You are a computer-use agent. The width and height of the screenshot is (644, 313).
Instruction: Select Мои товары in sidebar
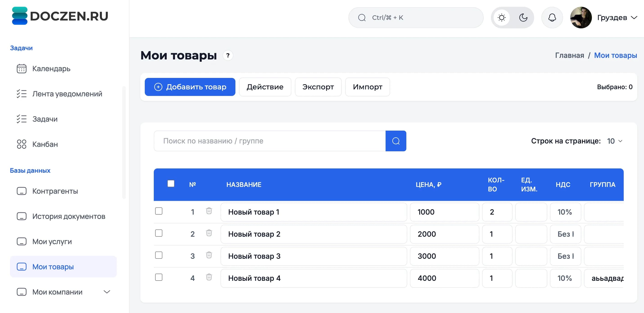tap(63, 267)
